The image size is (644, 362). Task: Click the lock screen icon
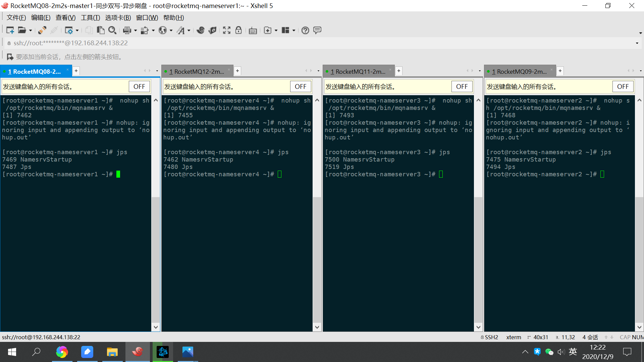pos(238,30)
